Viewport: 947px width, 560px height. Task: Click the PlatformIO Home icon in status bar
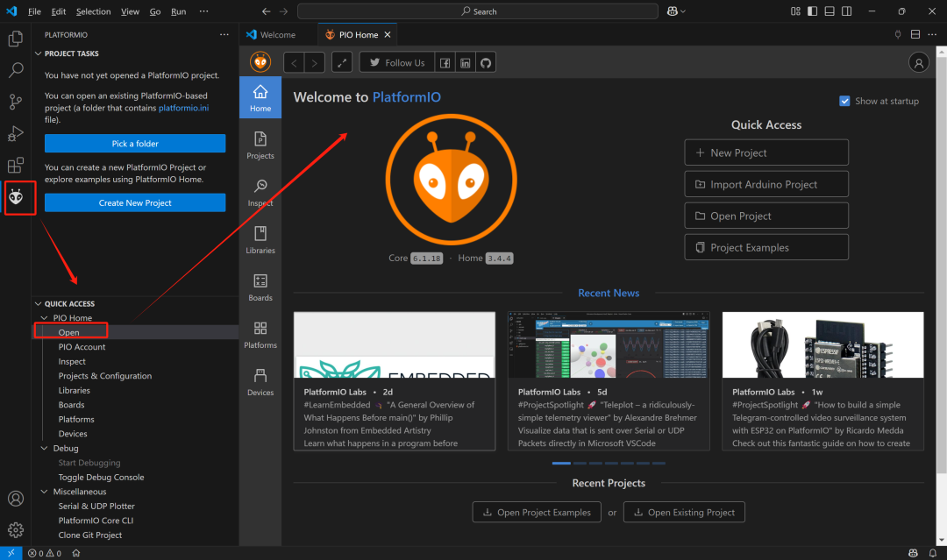[x=75, y=553]
